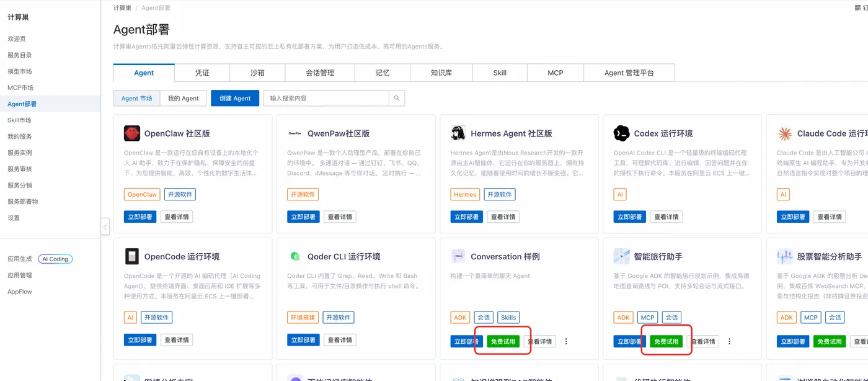Open Skill市场 in the sidebar
868x381 pixels.
19,120
